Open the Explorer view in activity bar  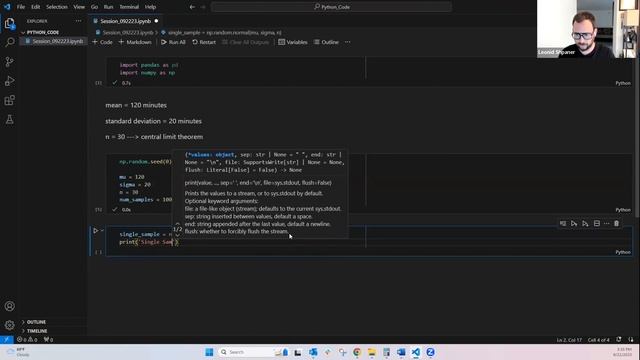click(9, 23)
